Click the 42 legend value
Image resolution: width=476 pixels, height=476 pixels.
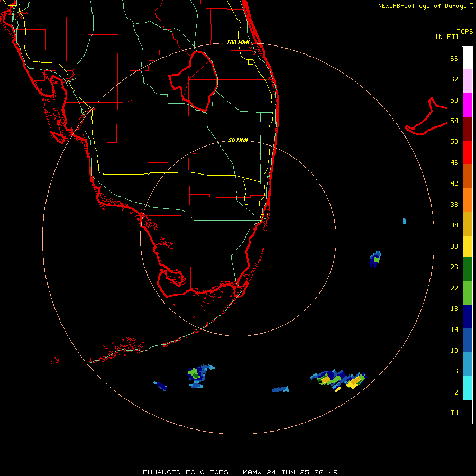454,184
